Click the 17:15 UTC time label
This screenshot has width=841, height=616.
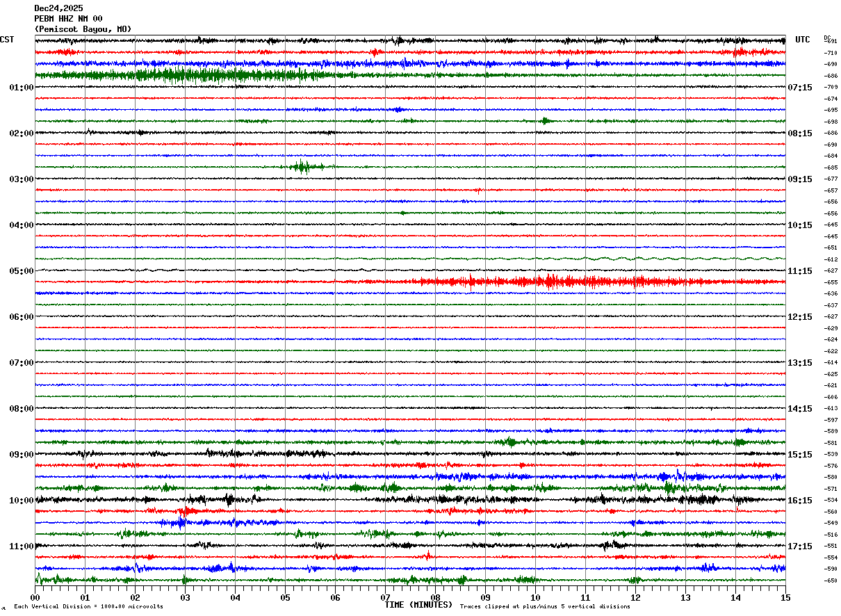pos(800,546)
